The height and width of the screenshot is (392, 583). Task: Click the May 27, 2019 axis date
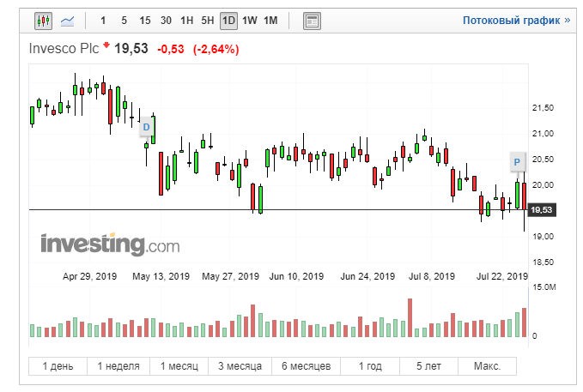[230, 276]
